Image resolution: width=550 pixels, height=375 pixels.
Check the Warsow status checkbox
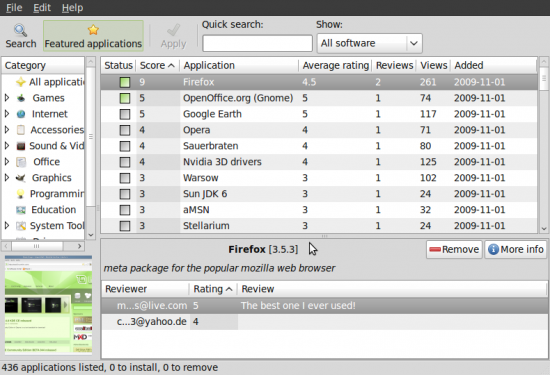[125, 178]
